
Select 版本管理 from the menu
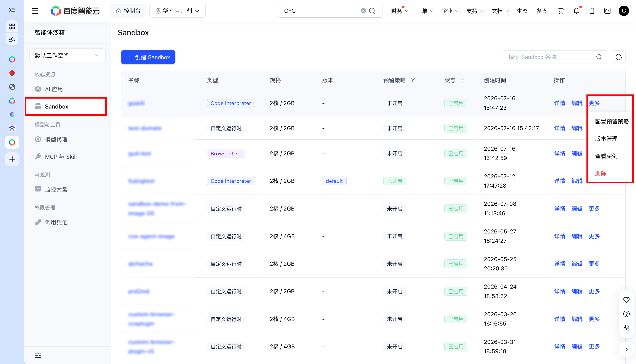(x=606, y=139)
